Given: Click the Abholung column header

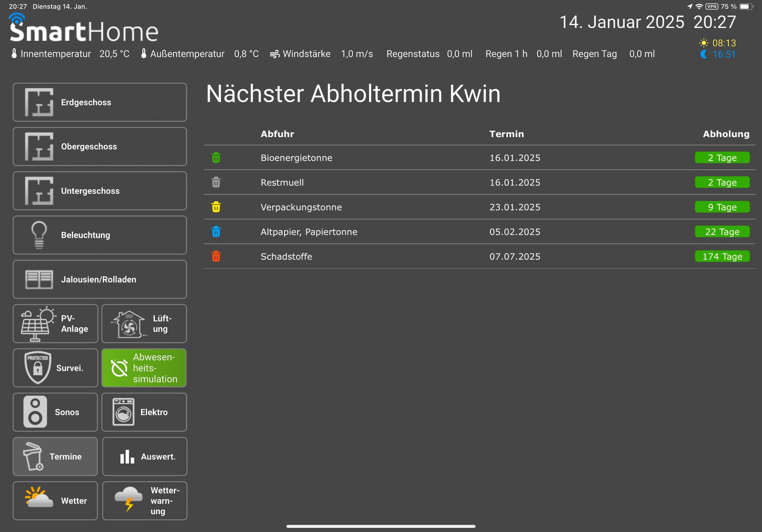Looking at the screenshot, I should [726, 134].
